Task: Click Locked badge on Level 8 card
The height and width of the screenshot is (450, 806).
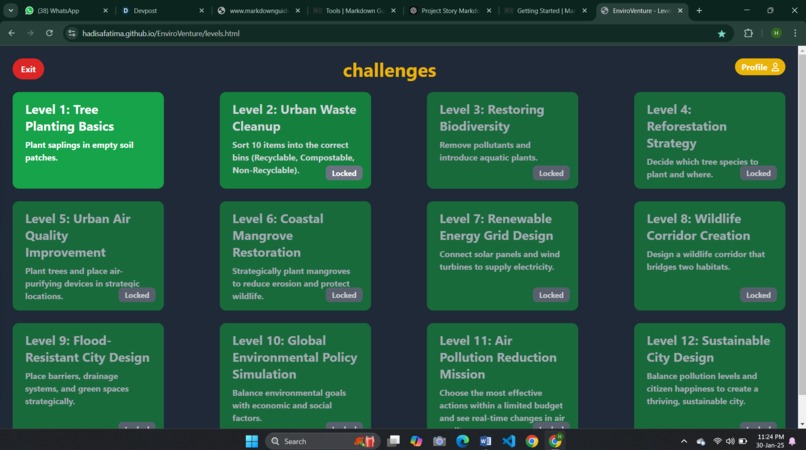Action: (x=758, y=295)
